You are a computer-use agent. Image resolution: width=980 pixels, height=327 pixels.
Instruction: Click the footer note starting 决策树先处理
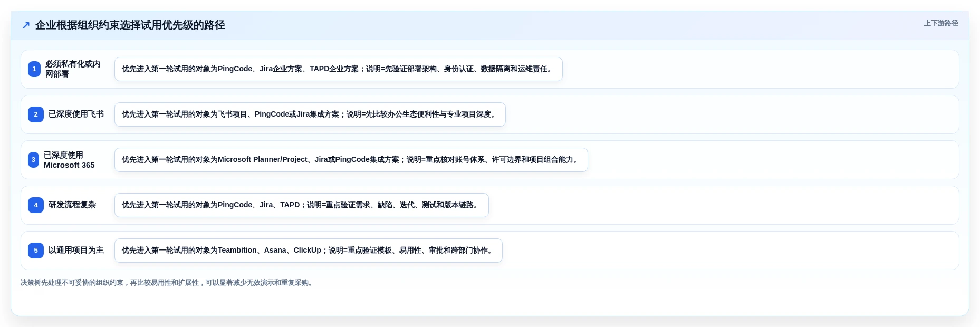[x=168, y=283]
